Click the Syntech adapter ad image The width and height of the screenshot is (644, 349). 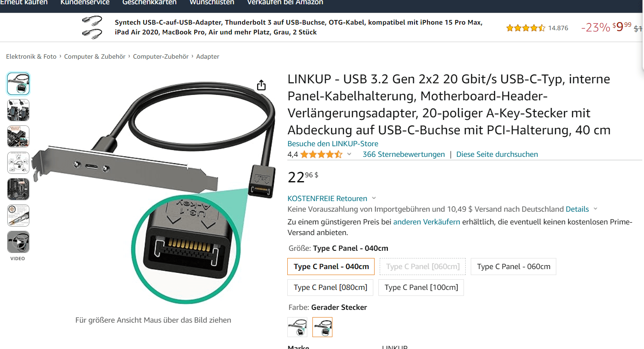click(x=92, y=27)
